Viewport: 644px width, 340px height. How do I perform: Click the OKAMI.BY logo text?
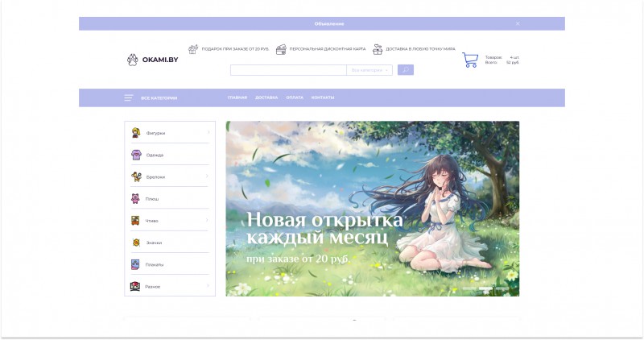coord(160,60)
